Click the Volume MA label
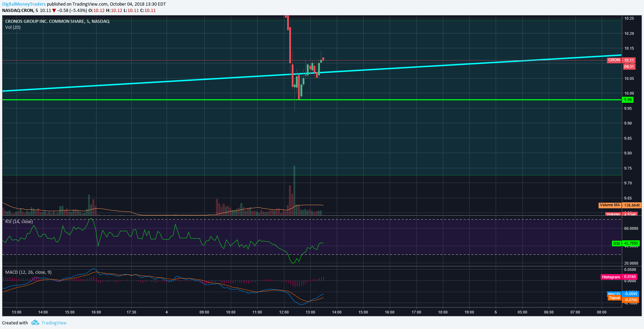This screenshot has height=329, width=644. pos(610,205)
